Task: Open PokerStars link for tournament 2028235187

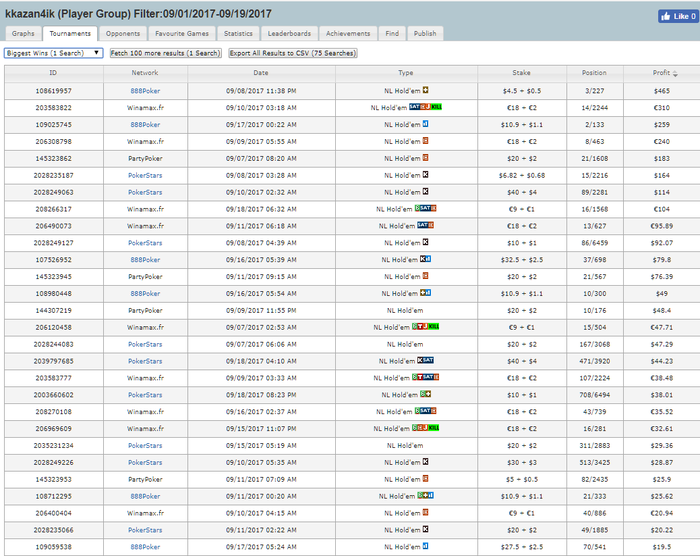Action: (x=145, y=176)
